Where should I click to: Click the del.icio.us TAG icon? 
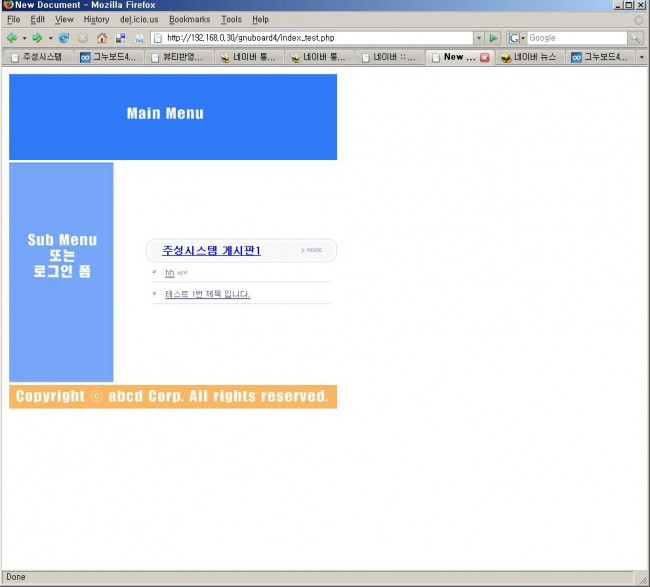139,38
